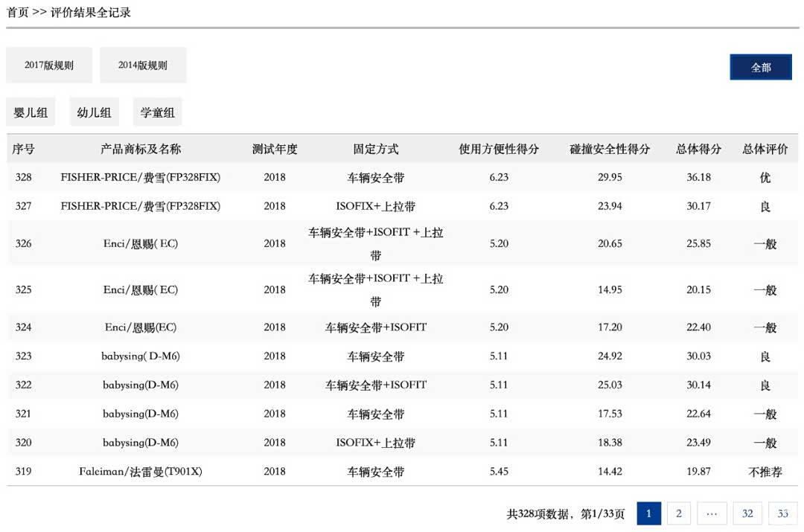Click the 总体得分 column header

[698, 149]
